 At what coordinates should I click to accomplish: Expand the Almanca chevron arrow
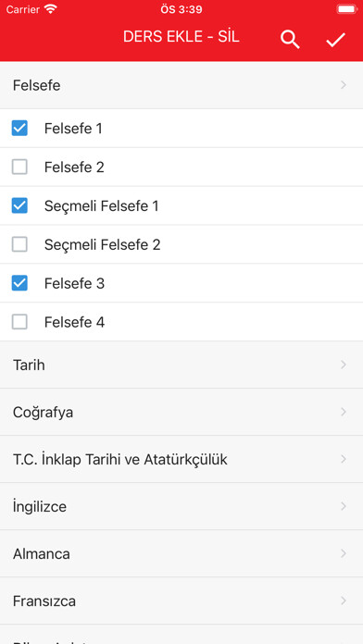click(x=344, y=553)
